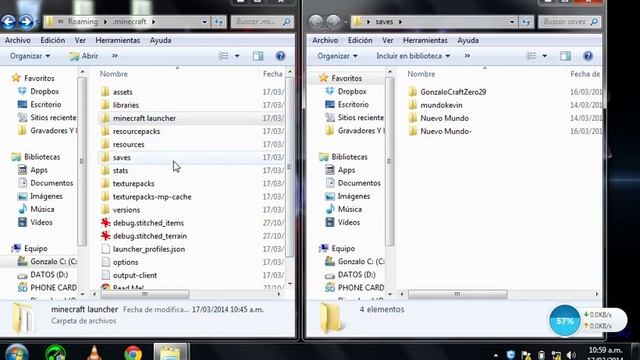The height and width of the screenshot is (360, 640).
Task: Toggle preview pane in saves window
Action: [x=565, y=56]
